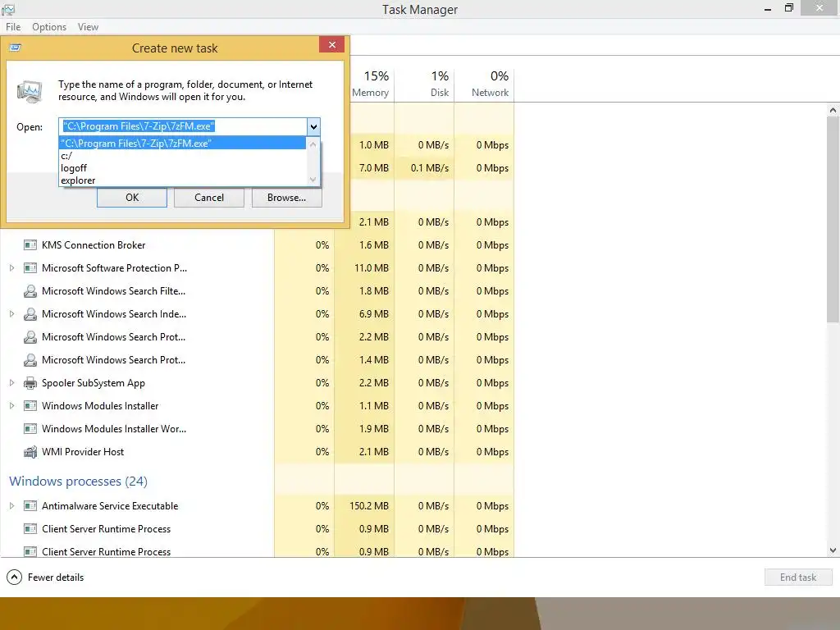840x630 pixels.
Task: Open the View menu
Action: 88,27
